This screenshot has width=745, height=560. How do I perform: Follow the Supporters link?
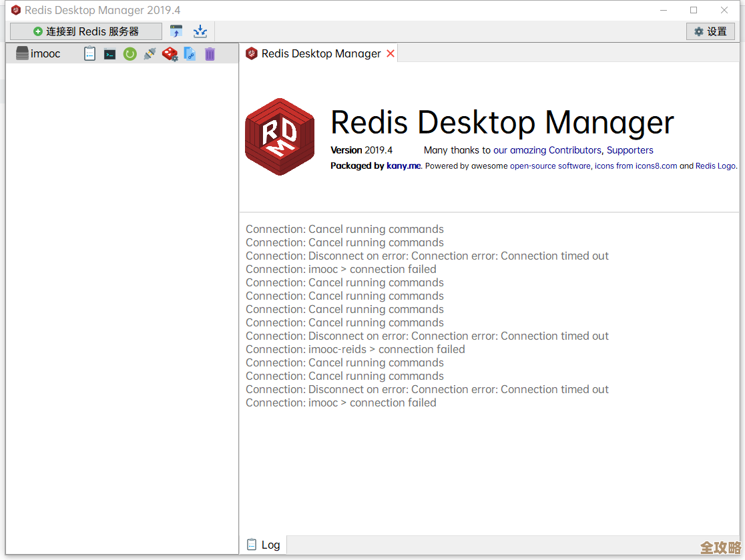click(630, 150)
